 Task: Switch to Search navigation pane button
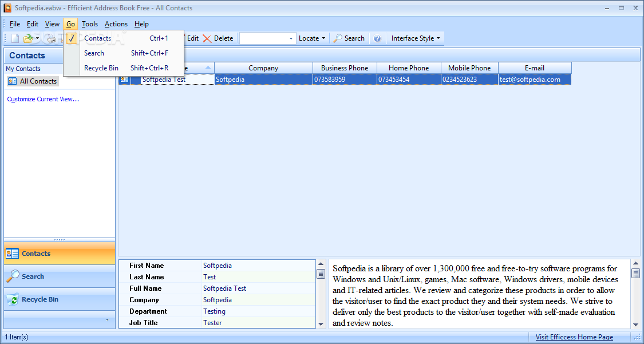pos(60,276)
